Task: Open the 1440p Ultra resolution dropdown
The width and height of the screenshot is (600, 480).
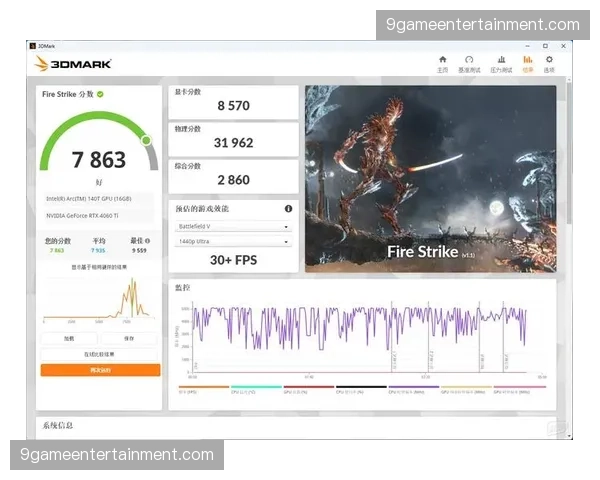Action: click(x=233, y=241)
